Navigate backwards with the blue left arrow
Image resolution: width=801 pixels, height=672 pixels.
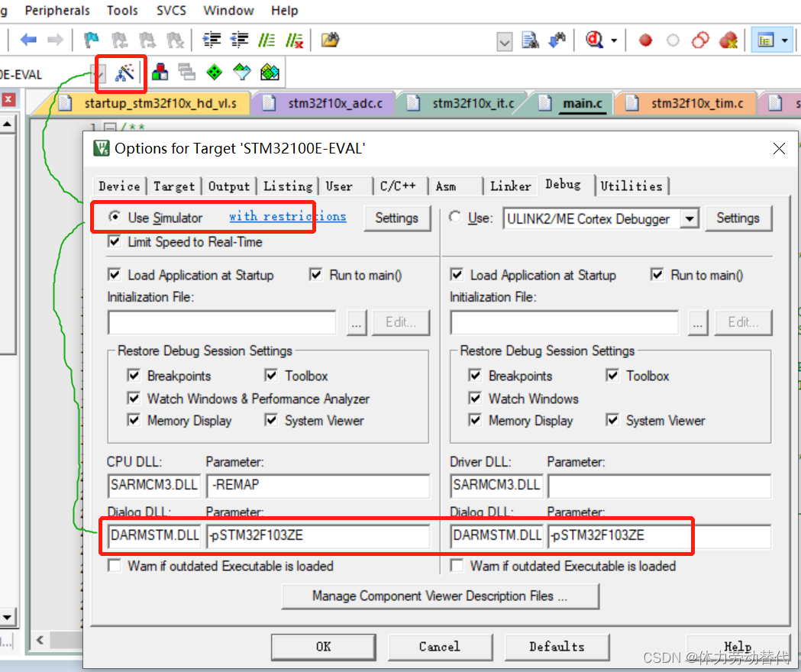28,40
